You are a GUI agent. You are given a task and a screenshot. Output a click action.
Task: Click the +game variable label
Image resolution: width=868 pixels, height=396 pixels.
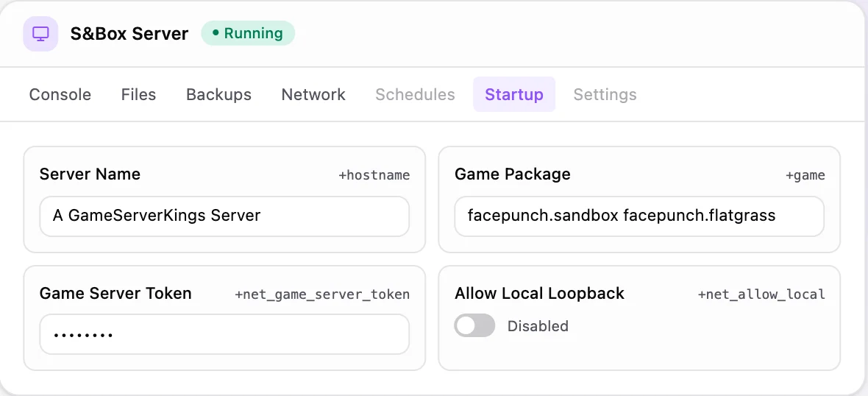point(805,176)
